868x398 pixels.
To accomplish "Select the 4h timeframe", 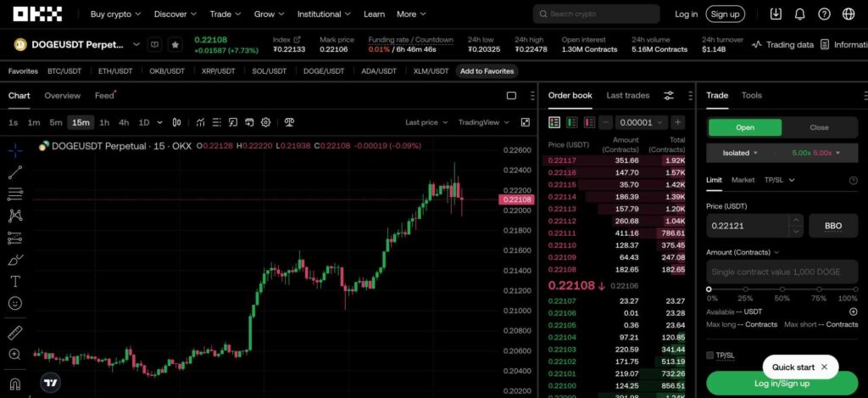I will coord(124,122).
